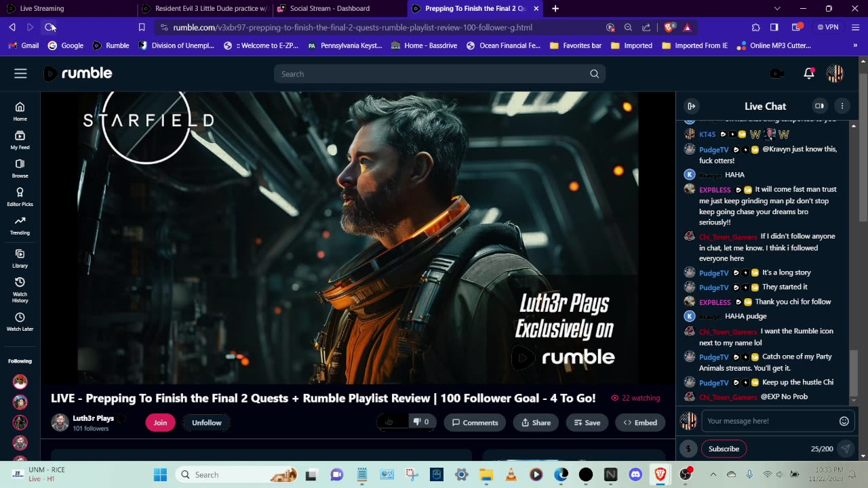
Task: Click the Luth3r Plays channel avatar
Action: (60, 423)
